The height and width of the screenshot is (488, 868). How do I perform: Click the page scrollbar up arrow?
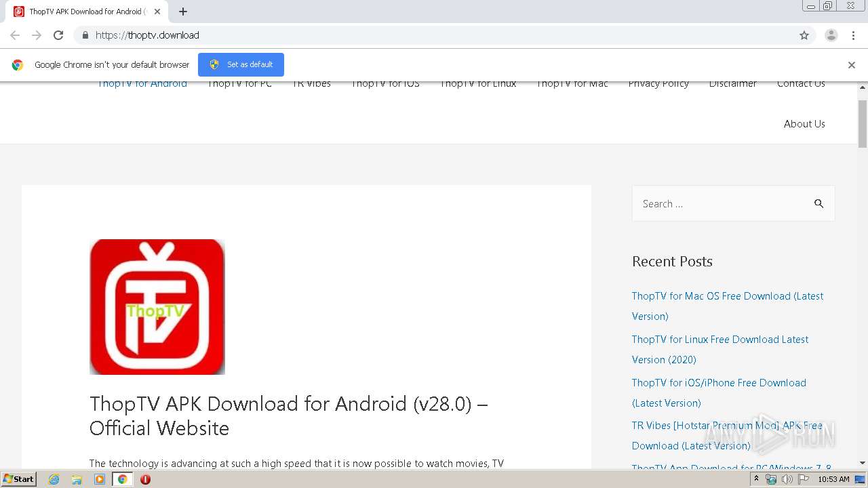click(x=863, y=88)
